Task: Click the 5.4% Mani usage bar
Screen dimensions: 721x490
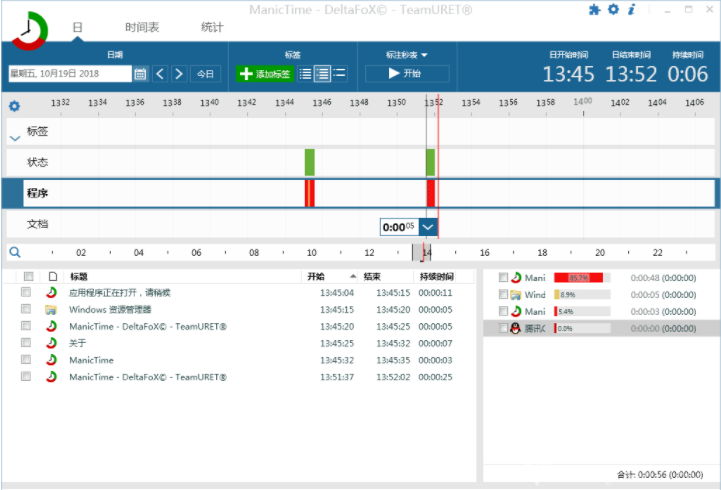Action: click(x=582, y=312)
